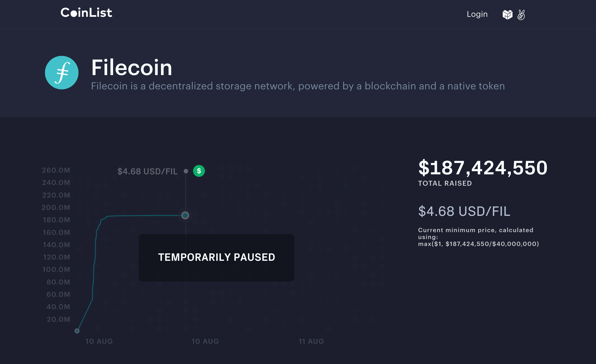Click the 100.0M y-axis label

[56, 269]
